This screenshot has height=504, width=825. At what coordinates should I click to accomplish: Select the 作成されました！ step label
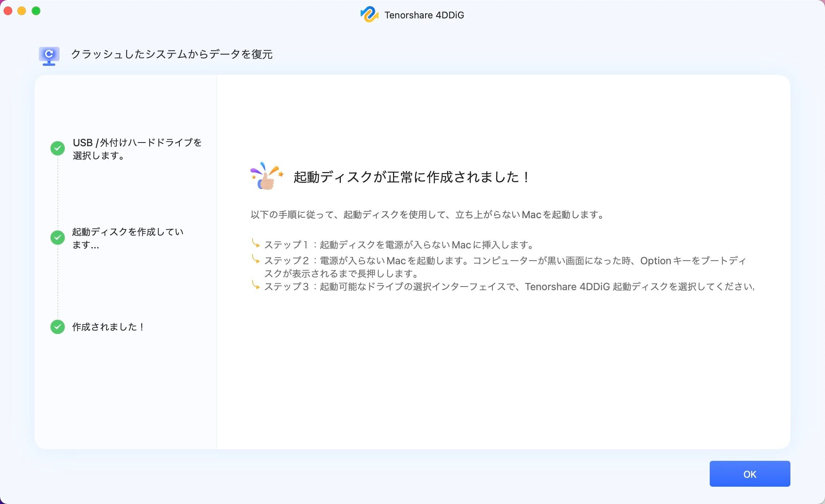tap(108, 327)
